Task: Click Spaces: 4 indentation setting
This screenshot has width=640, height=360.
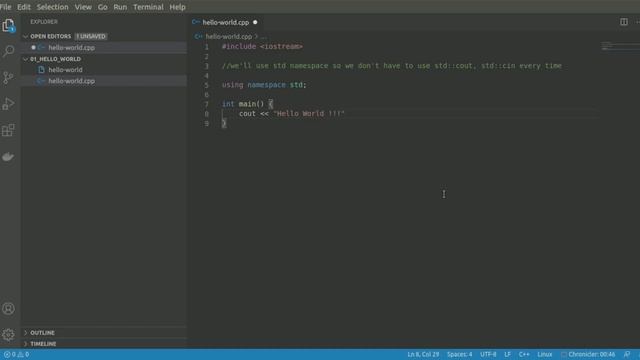Action: (x=459, y=354)
